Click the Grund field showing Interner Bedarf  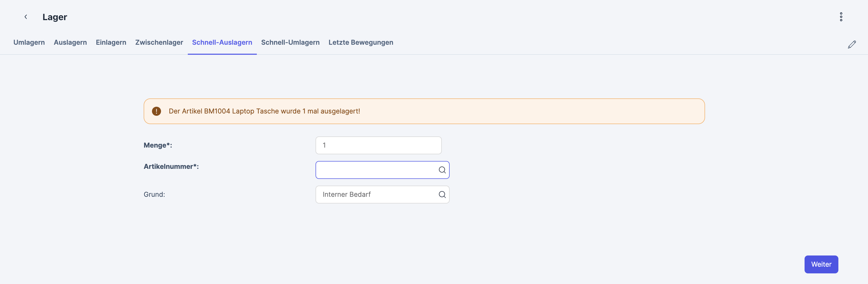[376, 195]
